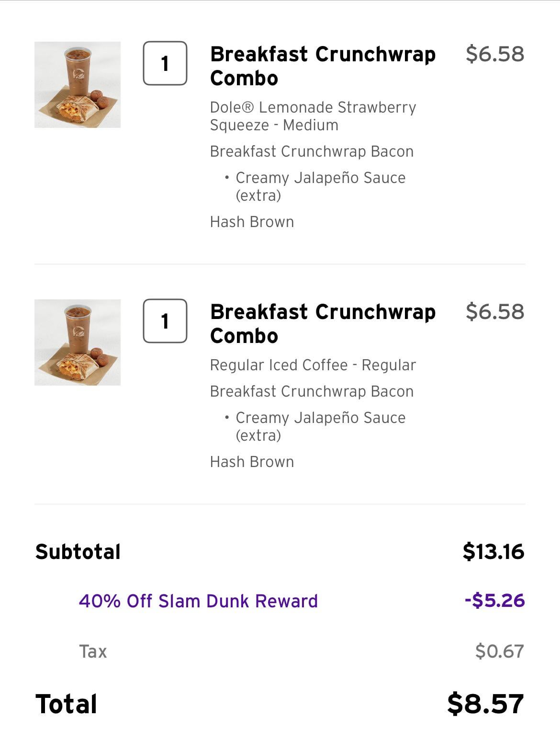Click Creamy Jalapeño Sauce (extra) in the lemonade combo

pos(320,186)
